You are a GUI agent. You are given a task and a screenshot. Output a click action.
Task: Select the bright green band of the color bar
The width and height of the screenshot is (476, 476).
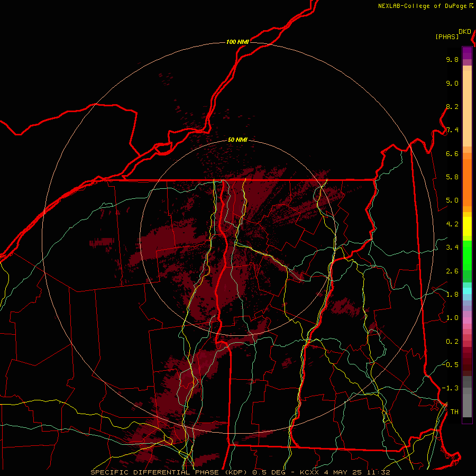click(x=467, y=255)
